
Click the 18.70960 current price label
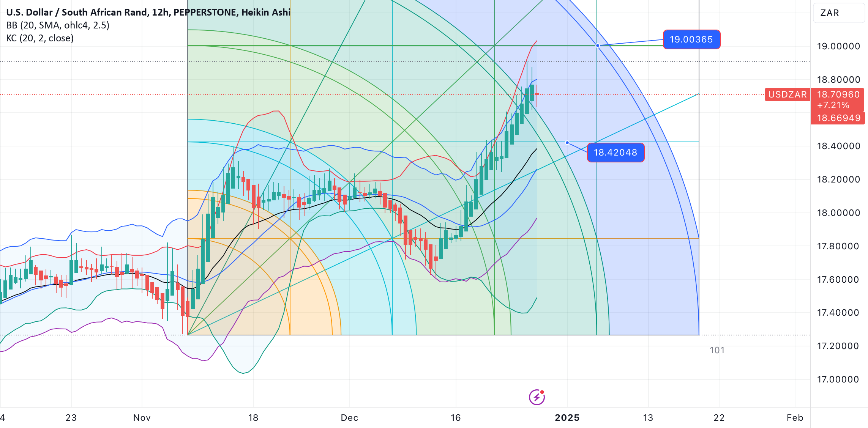[838, 94]
